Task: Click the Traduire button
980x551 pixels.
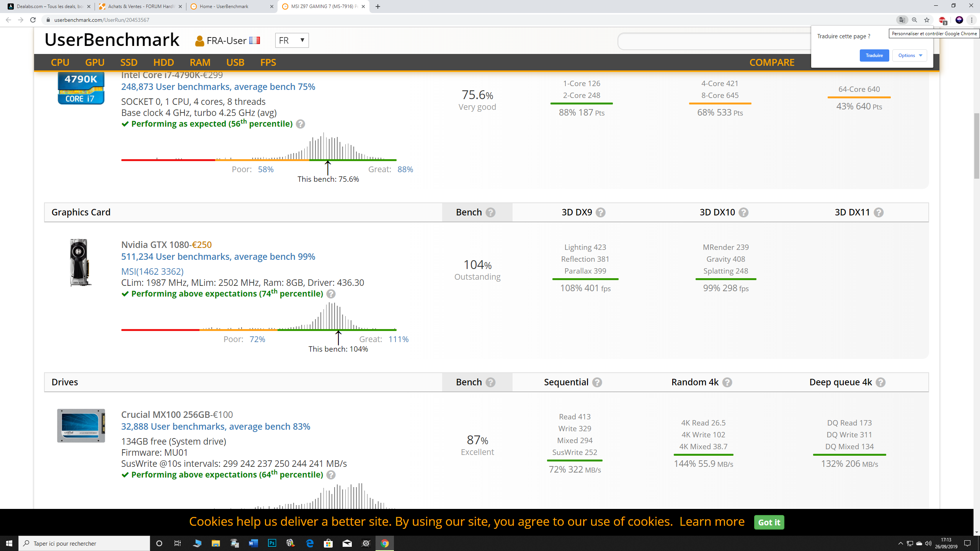Action: coord(874,55)
